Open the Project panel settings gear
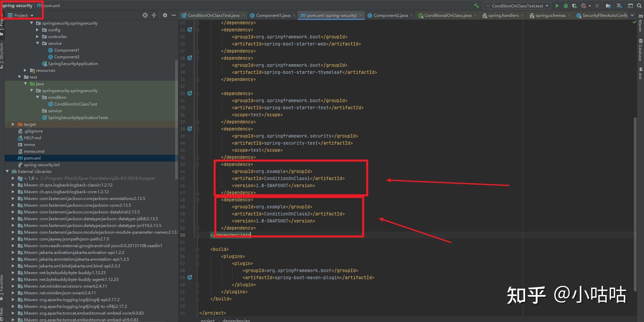The image size is (644, 322). (x=165, y=15)
